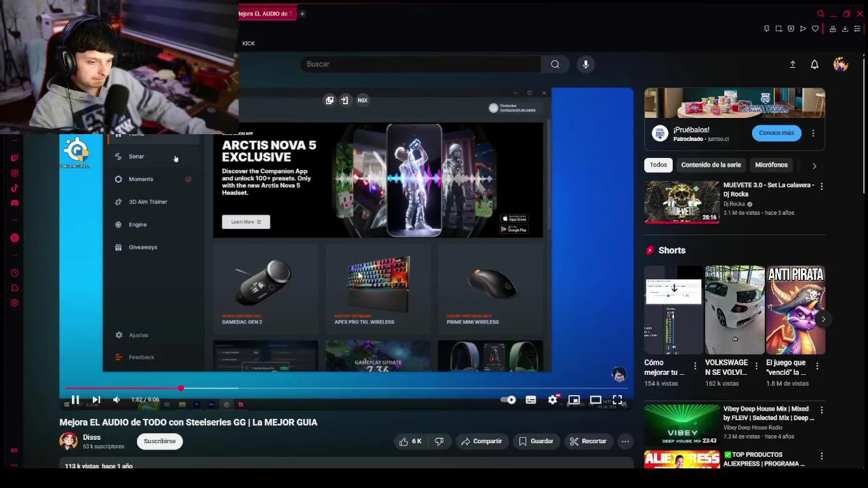This screenshot has width=868, height=488.
Task: Open options for MUEVETE 3.0 video
Action: [821, 186]
